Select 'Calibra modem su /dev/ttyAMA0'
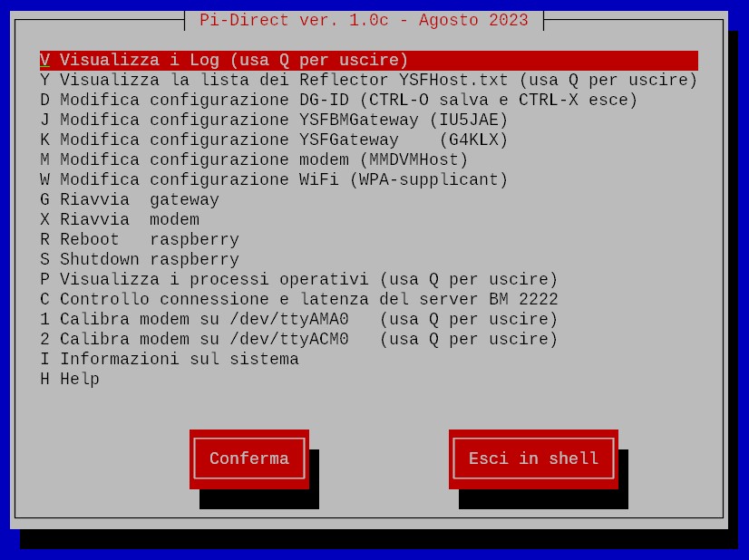 point(299,319)
